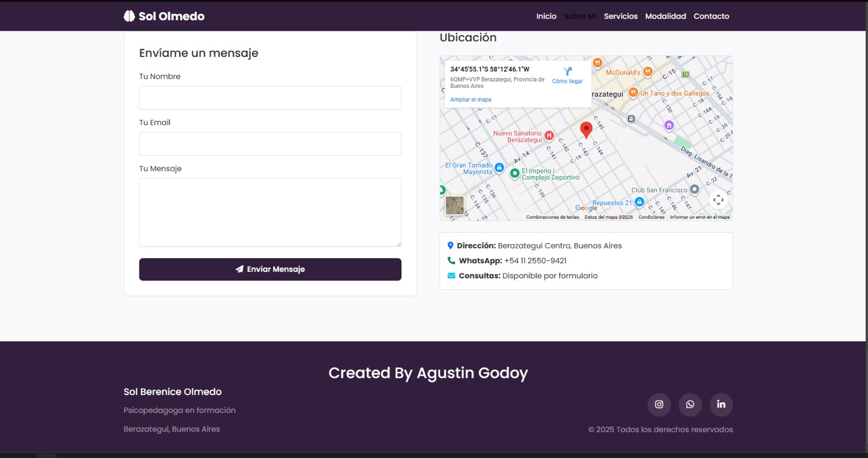The width and height of the screenshot is (868, 458).
Task: Click inside the Tu Mensaje textarea
Action: [x=270, y=212]
